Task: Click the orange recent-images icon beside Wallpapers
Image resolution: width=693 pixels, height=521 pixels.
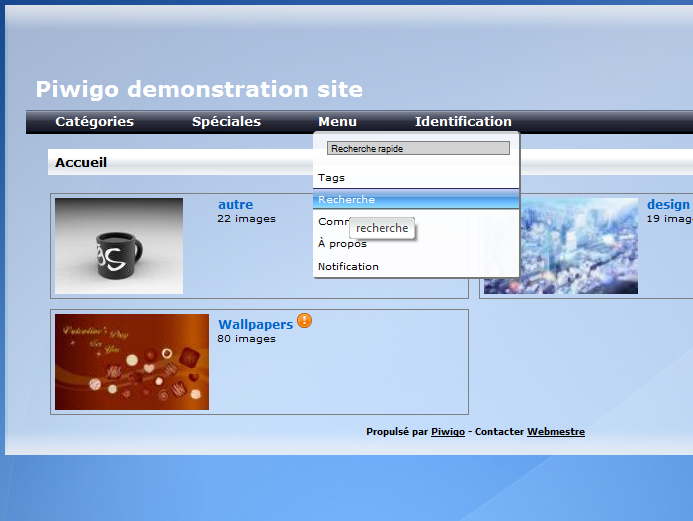Action: point(304,321)
